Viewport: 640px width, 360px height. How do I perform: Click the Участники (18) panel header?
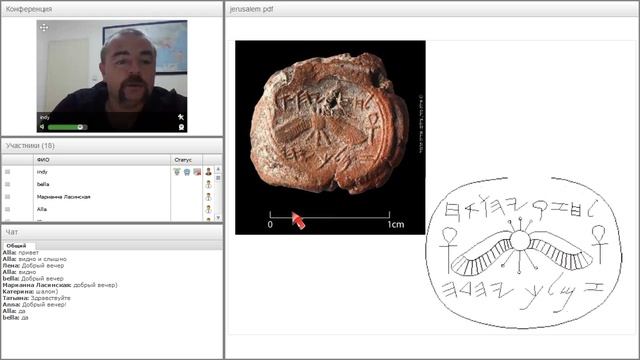tap(112, 146)
